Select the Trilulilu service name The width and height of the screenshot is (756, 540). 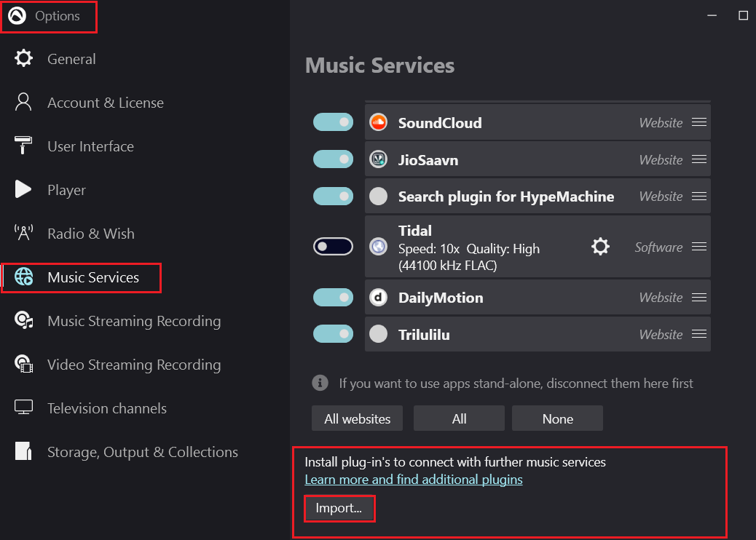click(424, 335)
